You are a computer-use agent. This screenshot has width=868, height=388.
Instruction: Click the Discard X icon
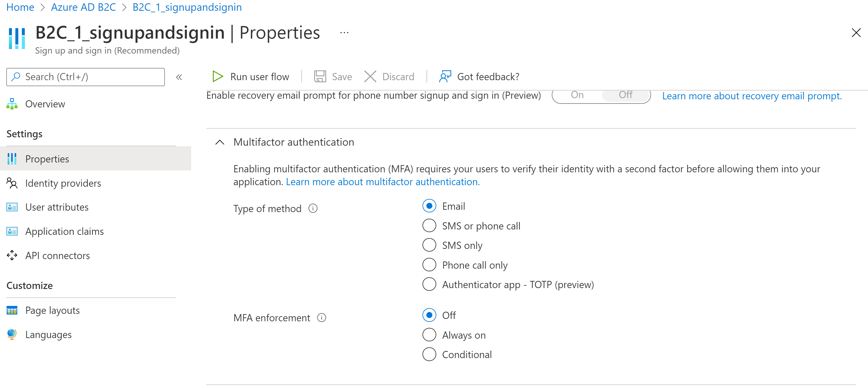tap(370, 77)
